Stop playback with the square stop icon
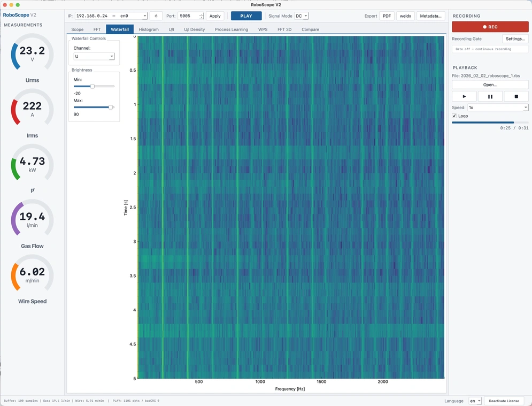The height and width of the screenshot is (406, 532). [516, 96]
